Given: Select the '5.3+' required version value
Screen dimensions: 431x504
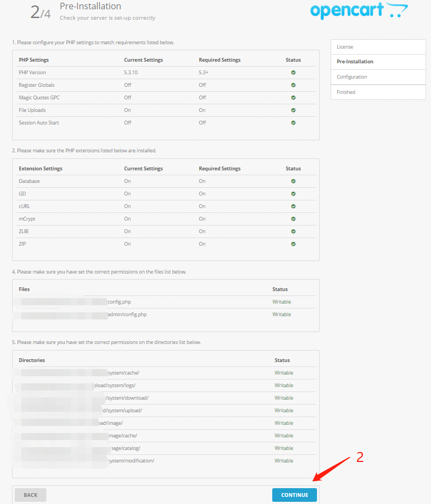Looking at the screenshot, I should [x=203, y=73].
